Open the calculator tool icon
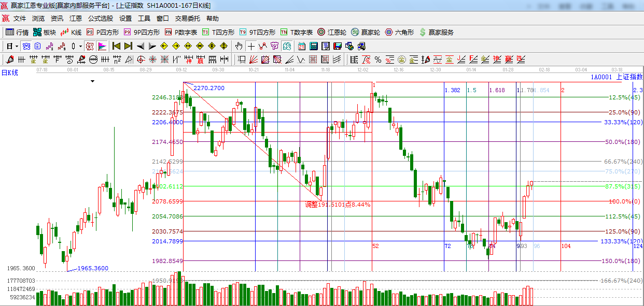Screen dimensions: 644x306 (x=313, y=46)
